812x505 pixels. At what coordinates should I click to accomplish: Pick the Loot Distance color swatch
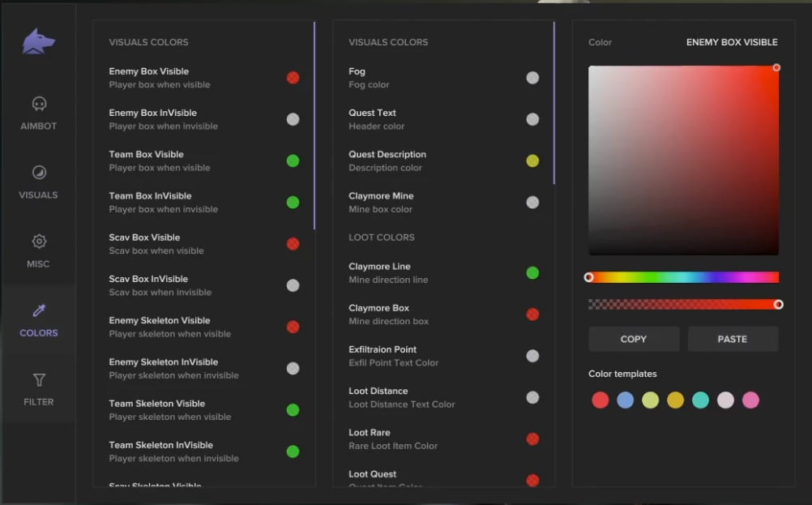pyautogui.click(x=532, y=397)
